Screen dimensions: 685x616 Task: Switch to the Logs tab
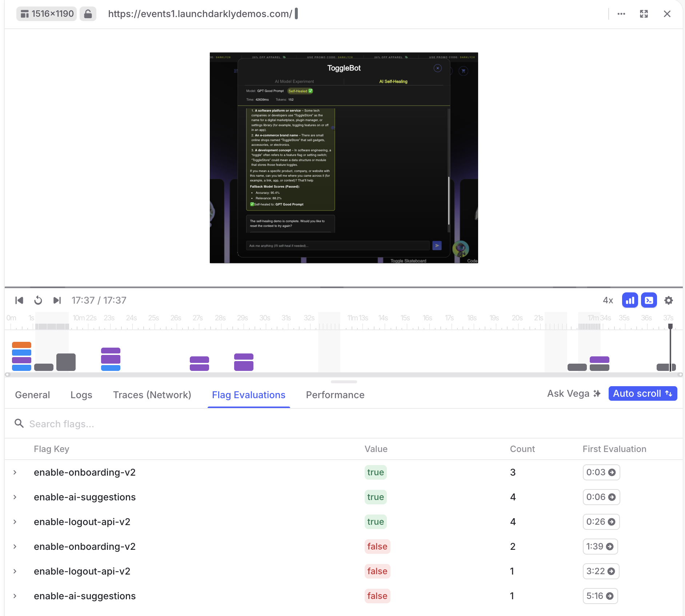pyautogui.click(x=81, y=395)
